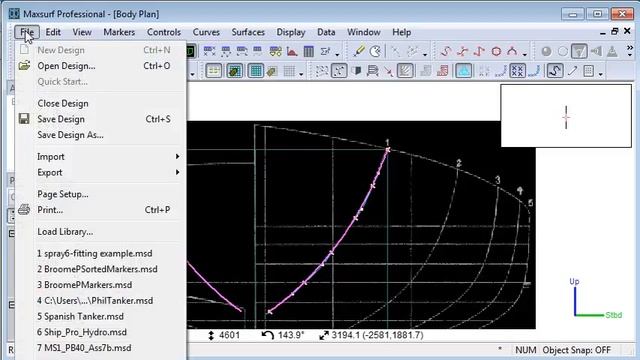Toggle the green-tag background image button
Screen dimensions: 640x360
coord(235,71)
